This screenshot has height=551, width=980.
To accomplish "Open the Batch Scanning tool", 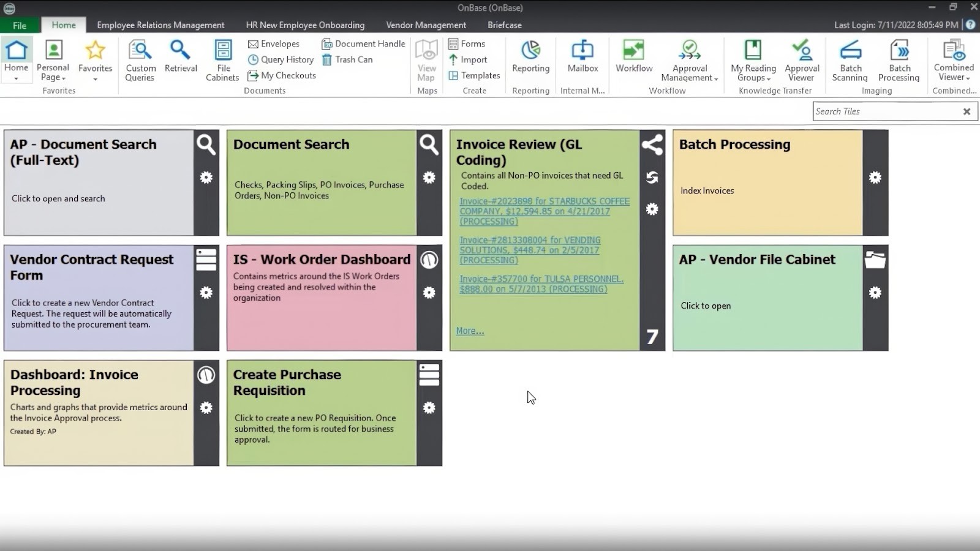I will (850, 59).
